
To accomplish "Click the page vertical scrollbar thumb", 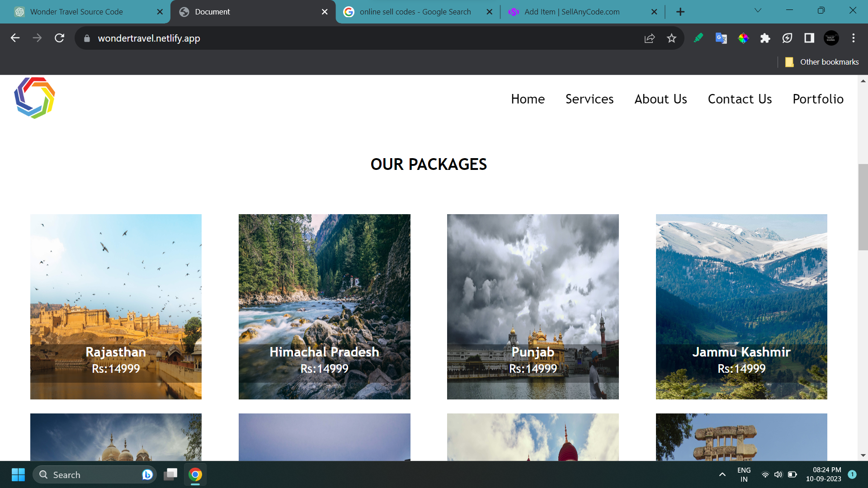I will (863, 207).
